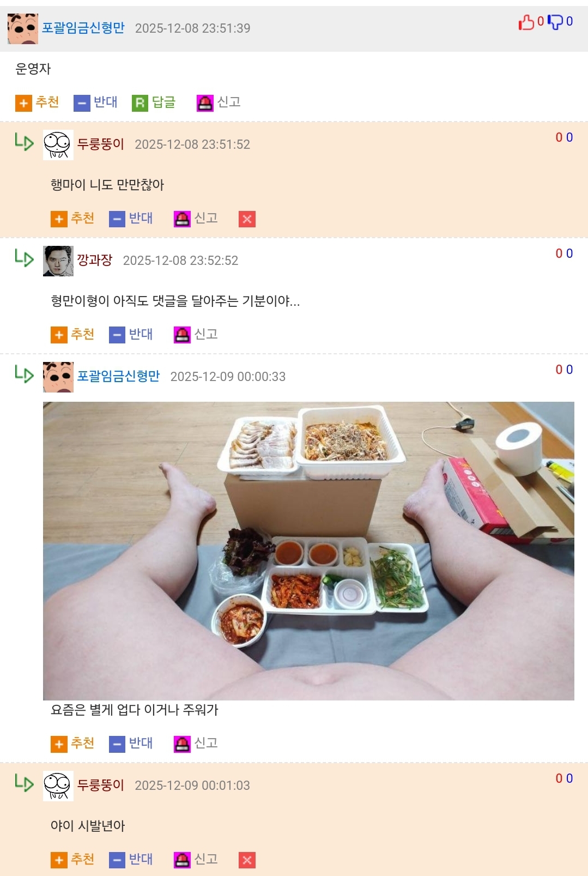
Task: Click the blue 반대 minus icon under 운영자
Action: point(82,102)
